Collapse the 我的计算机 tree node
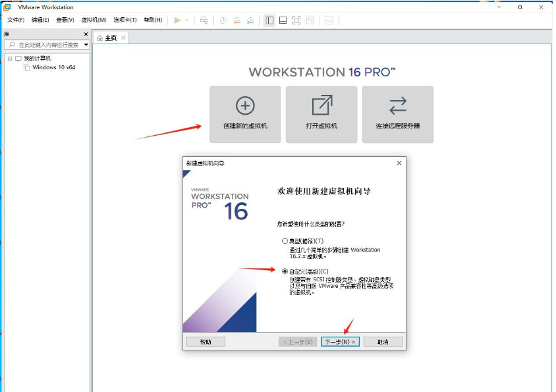The width and height of the screenshot is (556, 392). [10, 58]
